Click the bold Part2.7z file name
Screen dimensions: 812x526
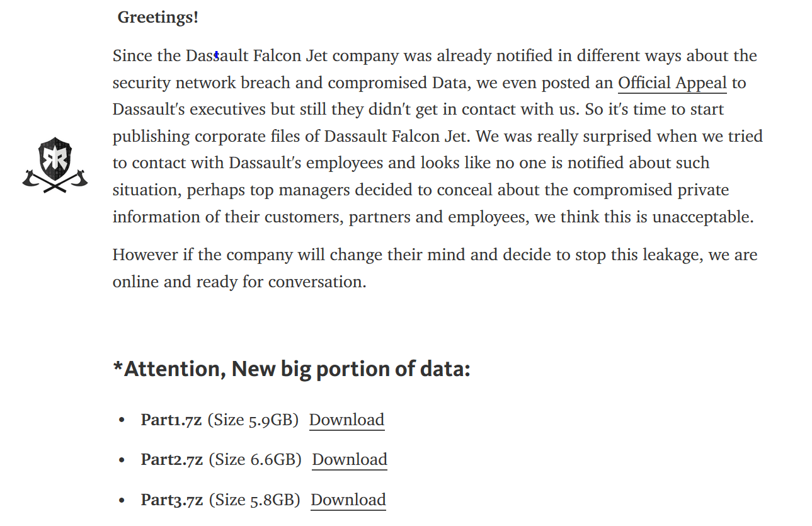[x=172, y=460]
